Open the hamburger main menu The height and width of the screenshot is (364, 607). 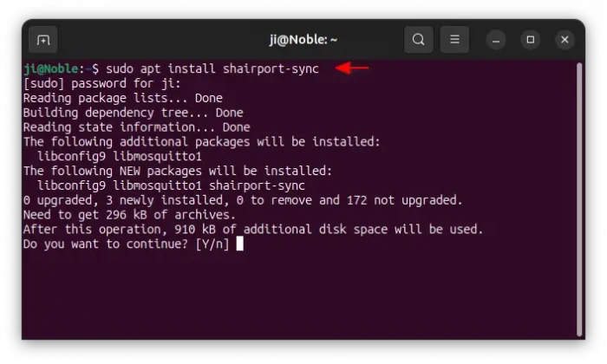pyautogui.click(x=454, y=40)
